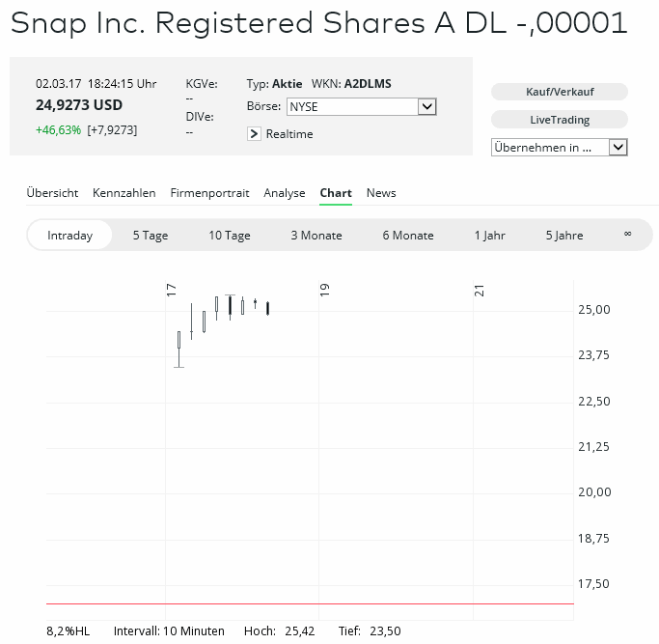
Task: Switch chart to 10 Tage
Action: (x=230, y=236)
